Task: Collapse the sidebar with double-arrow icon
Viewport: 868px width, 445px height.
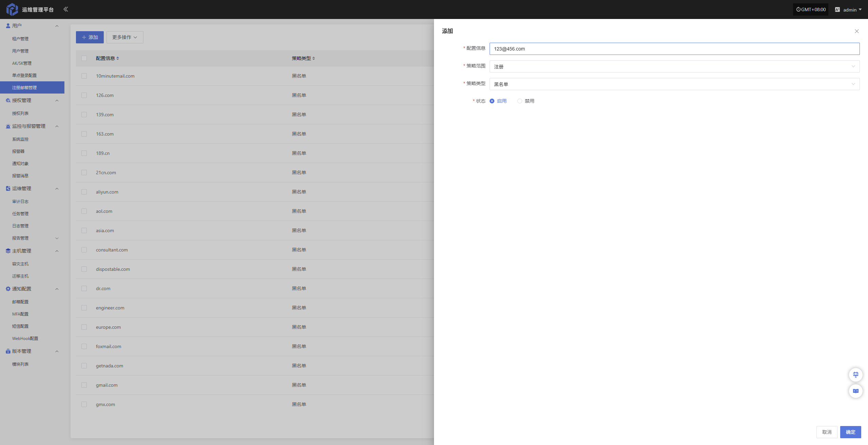Action: [x=66, y=9]
